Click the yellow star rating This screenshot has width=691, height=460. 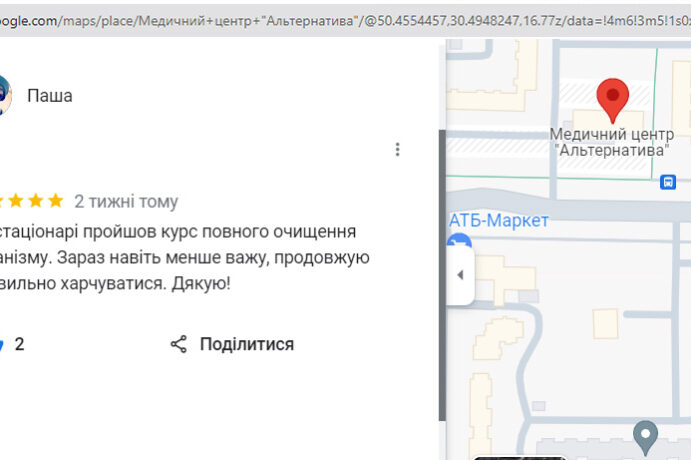(x=35, y=201)
